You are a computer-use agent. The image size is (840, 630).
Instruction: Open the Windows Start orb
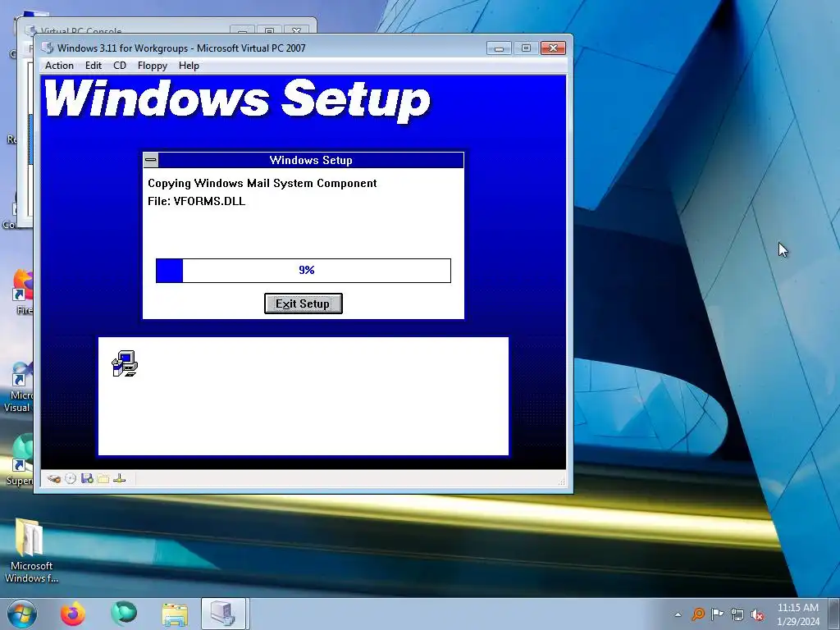coord(22,614)
